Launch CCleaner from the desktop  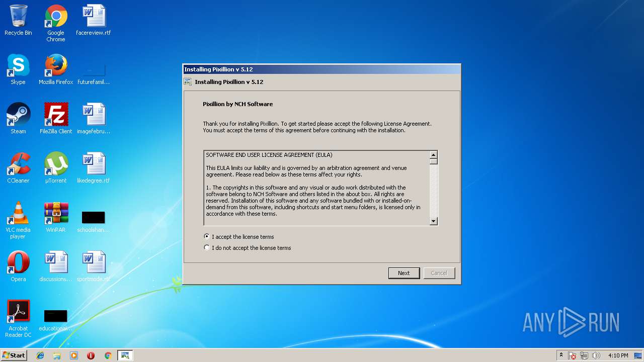click(x=18, y=168)
